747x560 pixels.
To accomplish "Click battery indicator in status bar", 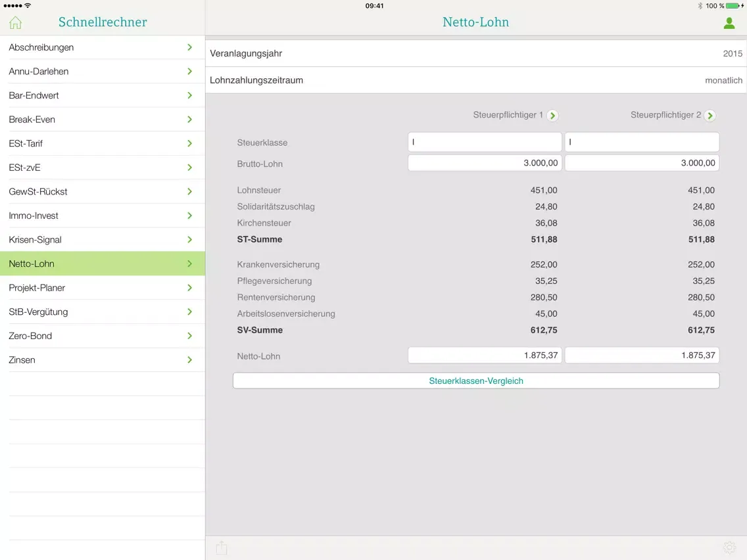I will 734,6.
